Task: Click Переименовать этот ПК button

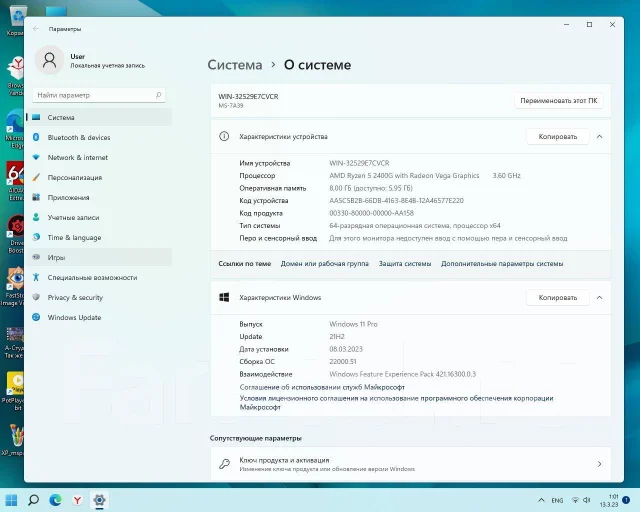Action: pyautogui.click(x=558, y=100)
